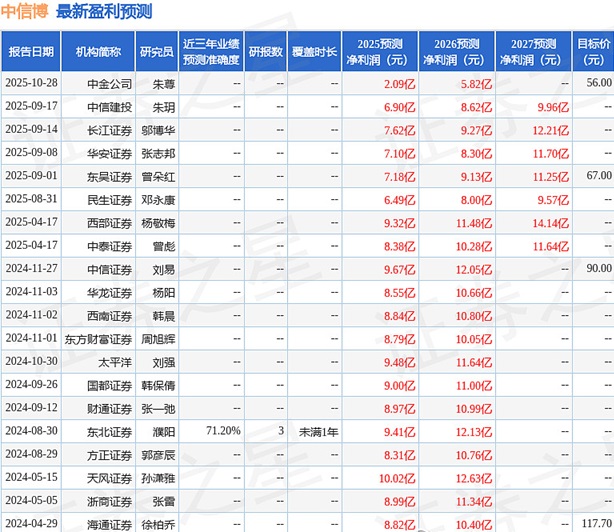
Task: Click the 12.63亿 forecast value
Action: (473, 478)
